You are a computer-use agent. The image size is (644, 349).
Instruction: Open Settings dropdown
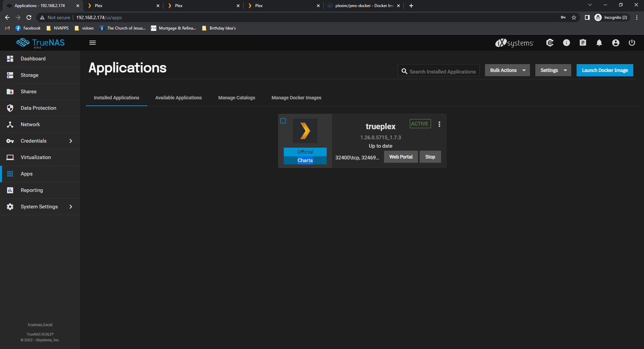pos(553,70)
